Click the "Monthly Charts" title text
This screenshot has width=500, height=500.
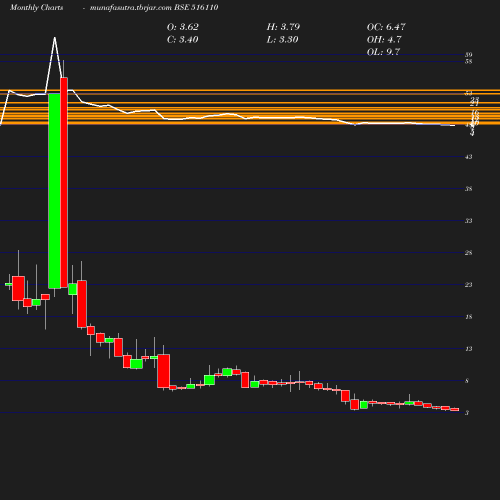coord(37,8)
